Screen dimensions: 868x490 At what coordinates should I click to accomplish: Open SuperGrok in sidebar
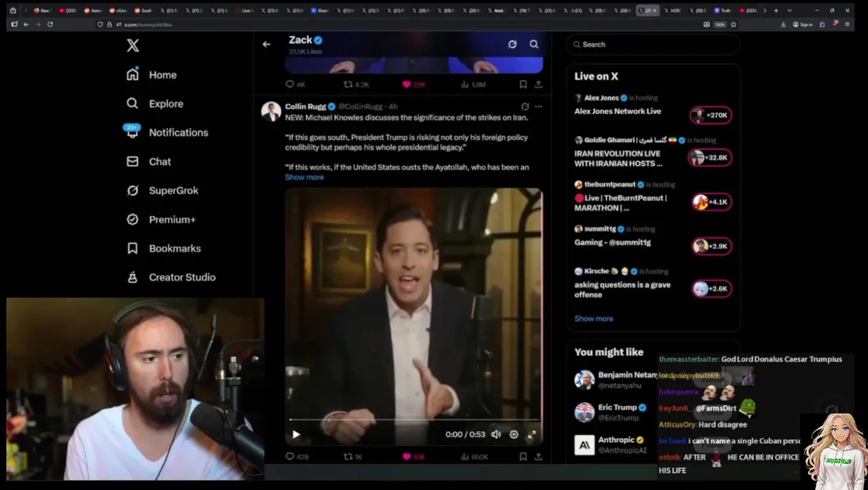pos(162,191)
